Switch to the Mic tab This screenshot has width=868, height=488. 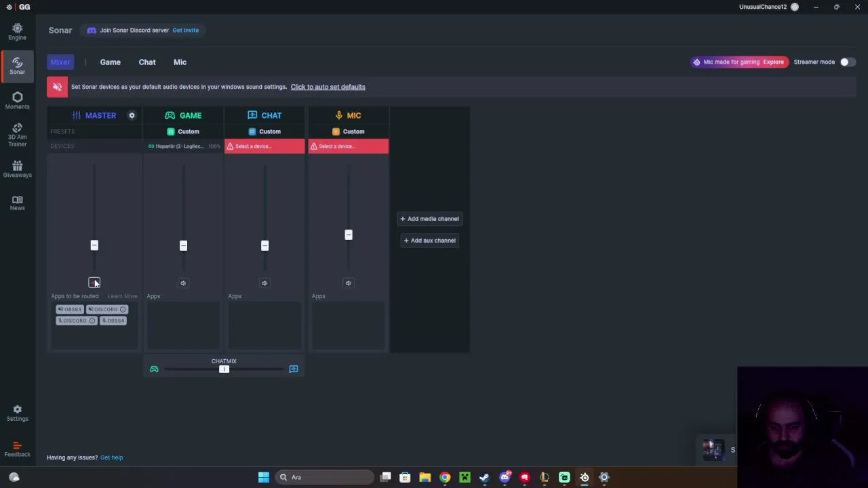point(180,62)
